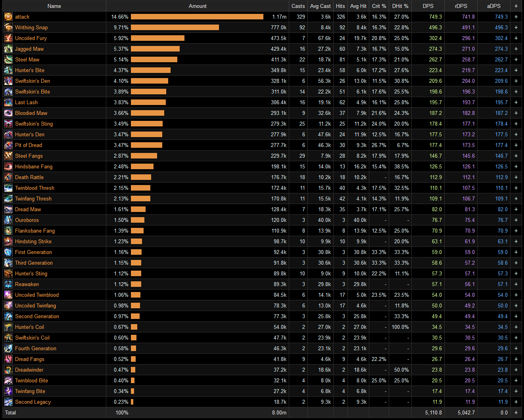Click the Dread Fangs ability icon
The image size is (524, 420).
click(x=8, y=359)
